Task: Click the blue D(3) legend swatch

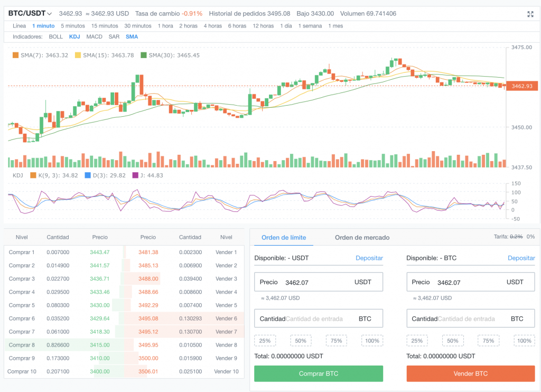Action: [88, 175]
